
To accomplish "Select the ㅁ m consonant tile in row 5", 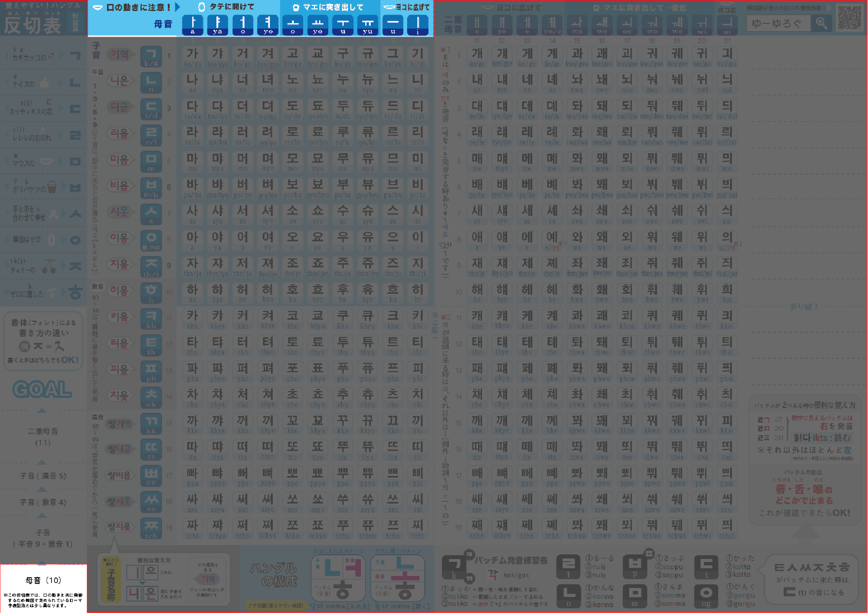I will pos(151,161).
